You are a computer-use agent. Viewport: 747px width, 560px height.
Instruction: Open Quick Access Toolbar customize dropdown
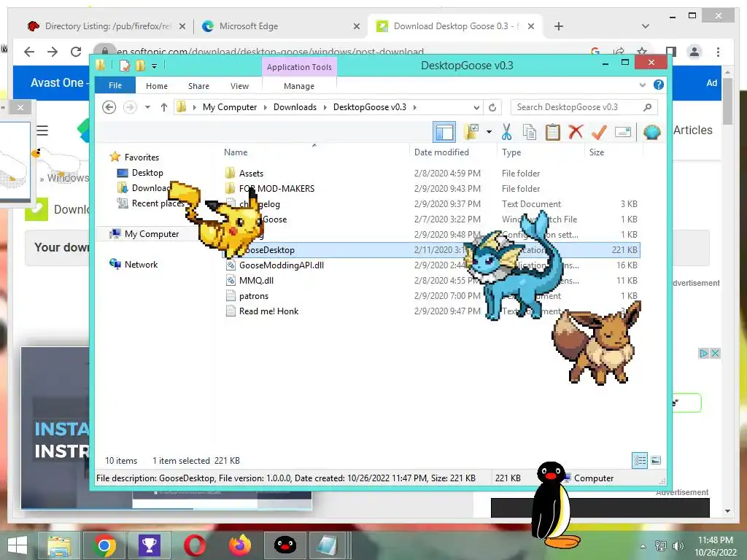coord(155,66)
